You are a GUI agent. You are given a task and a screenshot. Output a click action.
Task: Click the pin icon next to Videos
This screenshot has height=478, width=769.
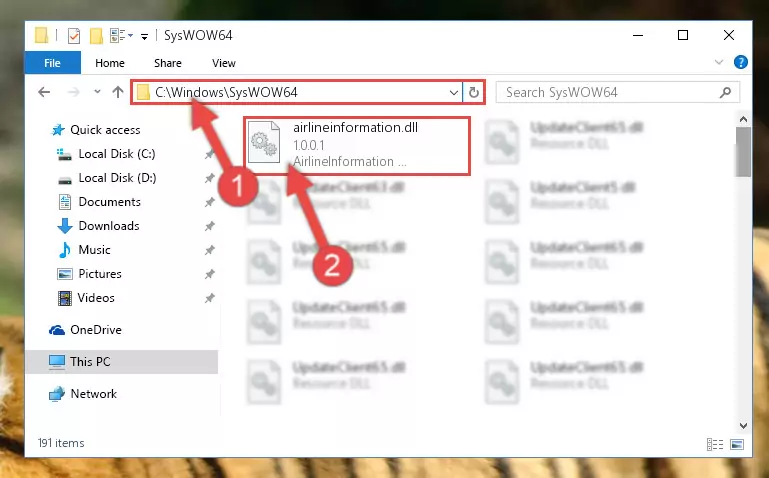[x=209, y=298]
